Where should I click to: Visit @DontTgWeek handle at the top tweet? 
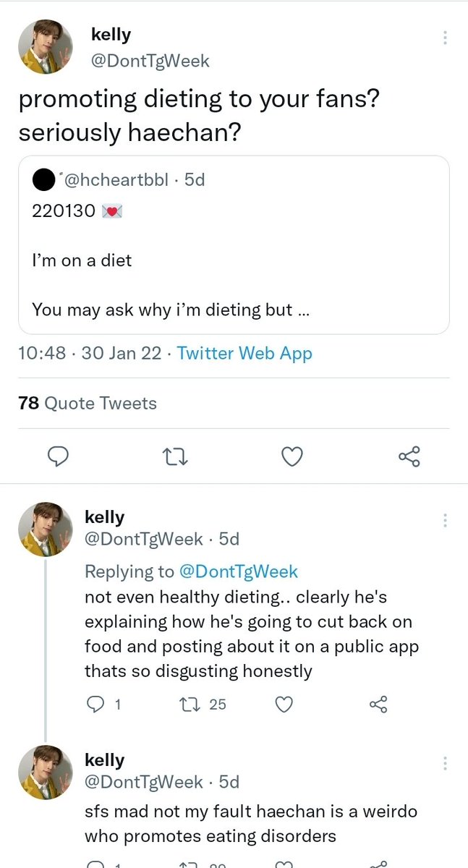[x=150, y=61]
